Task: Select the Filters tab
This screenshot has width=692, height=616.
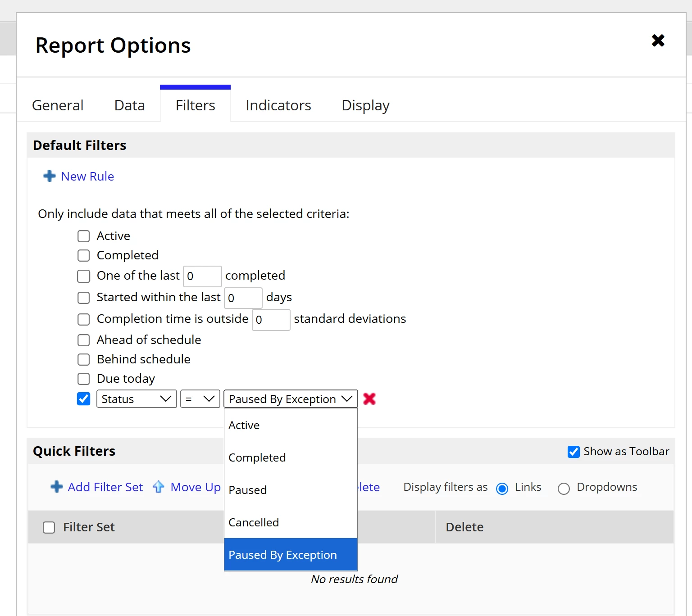Action: (196, 105)
